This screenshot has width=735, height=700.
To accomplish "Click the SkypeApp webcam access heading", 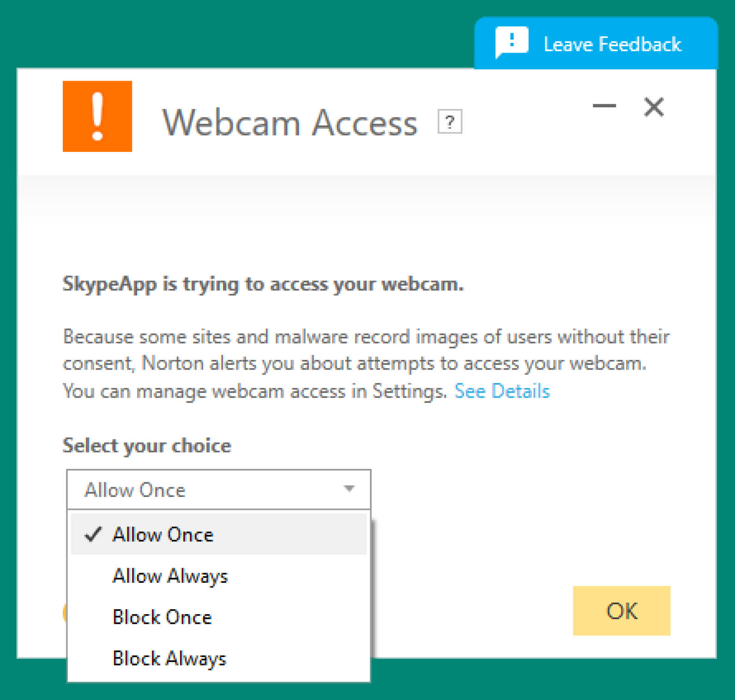I will (x=263, y=284).
